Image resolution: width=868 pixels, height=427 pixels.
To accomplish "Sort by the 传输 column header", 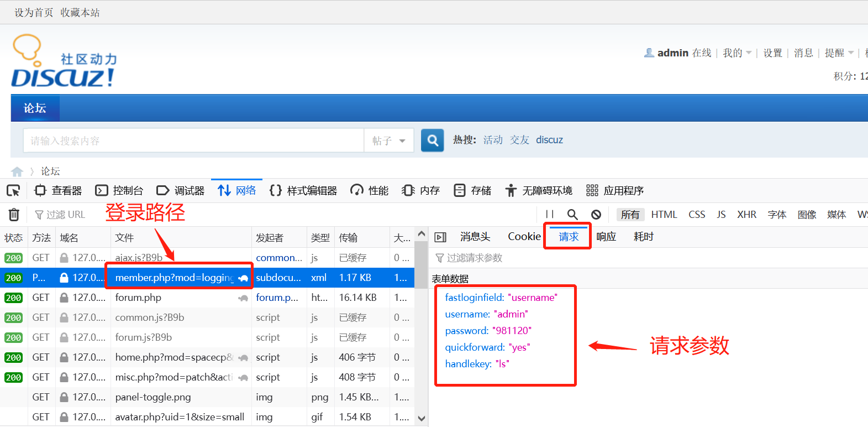I will click(362, 238).
